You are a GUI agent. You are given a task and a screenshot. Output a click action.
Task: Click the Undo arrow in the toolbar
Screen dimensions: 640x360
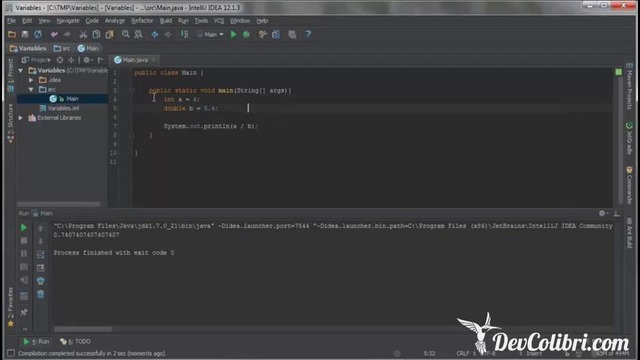point(54,35)
